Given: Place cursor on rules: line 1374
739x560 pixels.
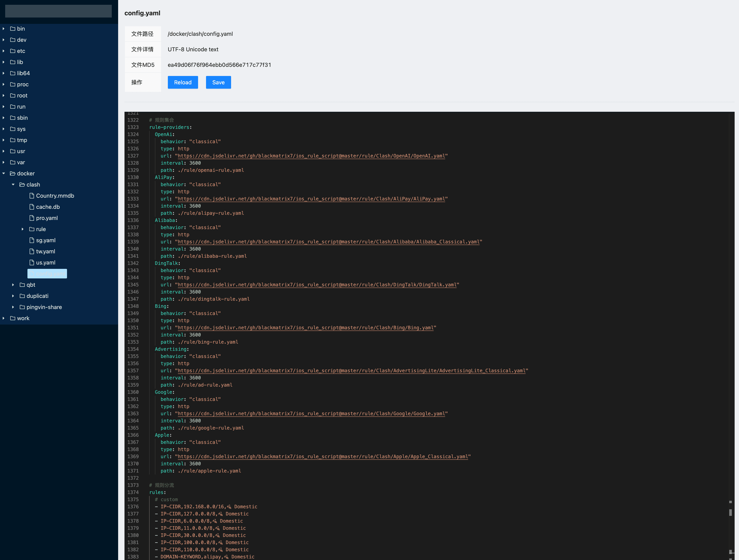Looking at the screenshot, I should point(157,493).
